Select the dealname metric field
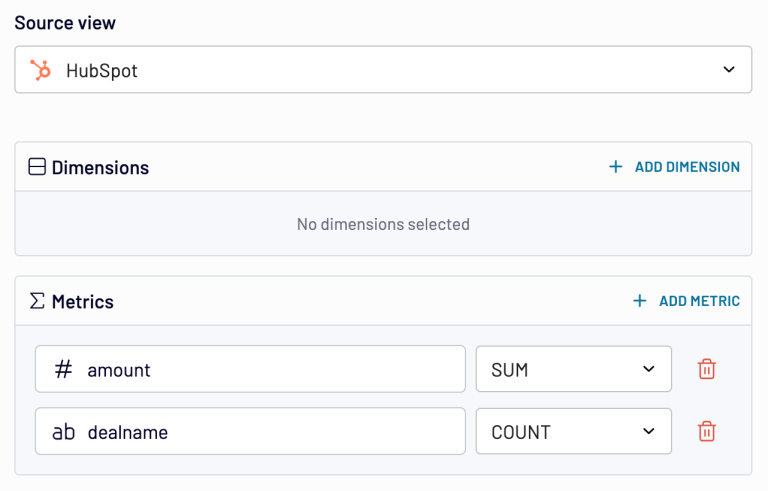 tap(250, 432)
